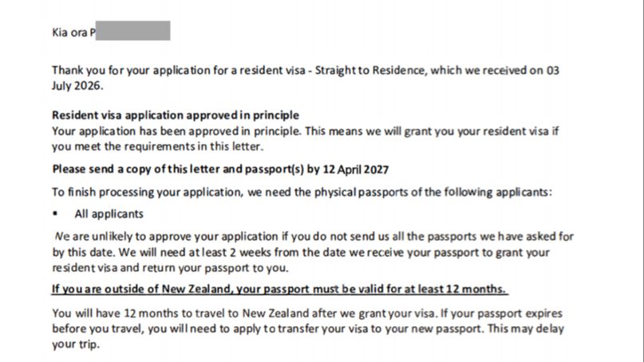Click 'To finish processing your application' sentence
The image size is (644, 362).
click(x=302, y=192)
